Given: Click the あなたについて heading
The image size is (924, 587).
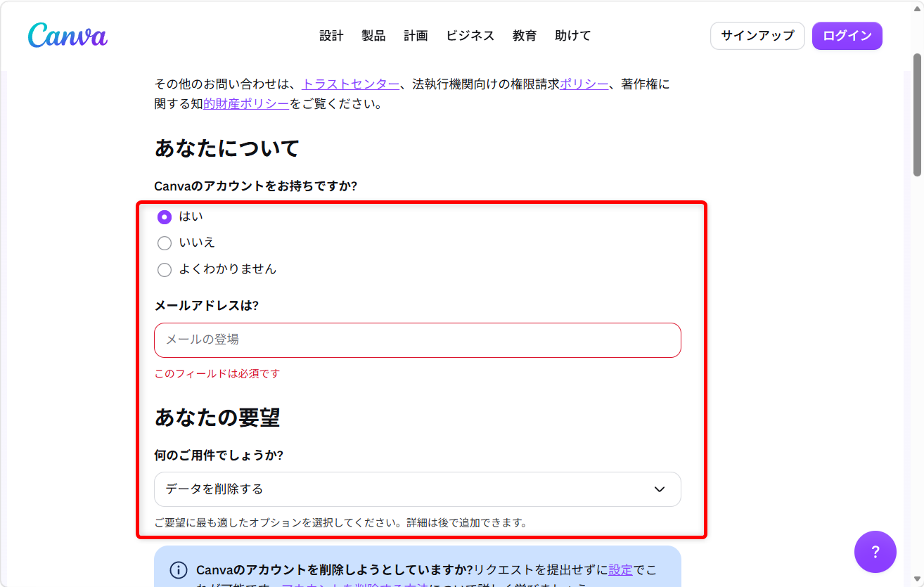Looking at the screenshot, I should tap(227, 148).
